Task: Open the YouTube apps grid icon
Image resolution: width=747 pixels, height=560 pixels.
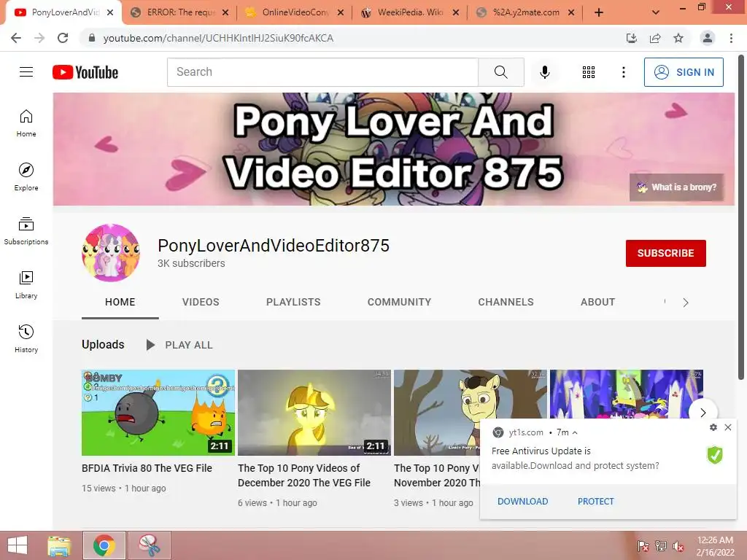Action: tap(589, 72)
